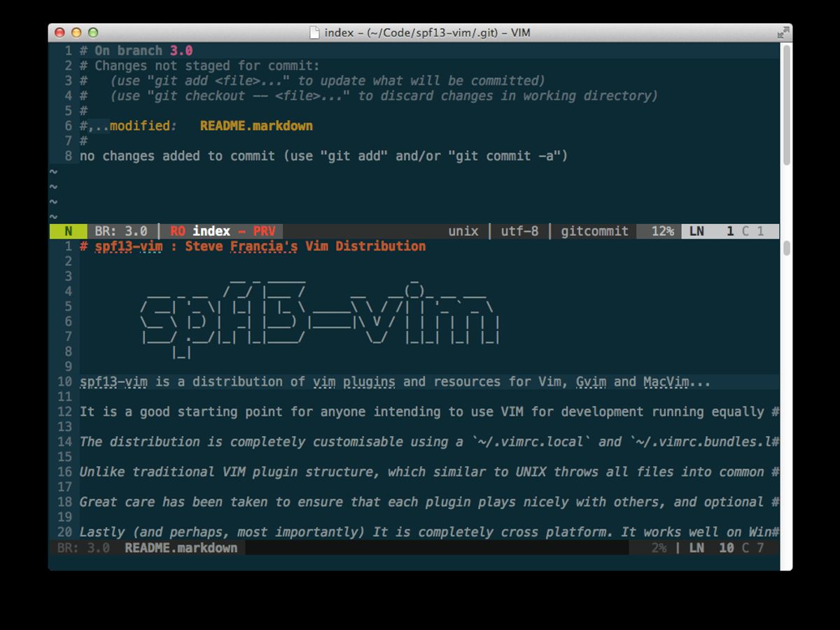840x630 pixels.
Task: Place cursor on "On branch 3.0" line
Action: coord(143,51)
